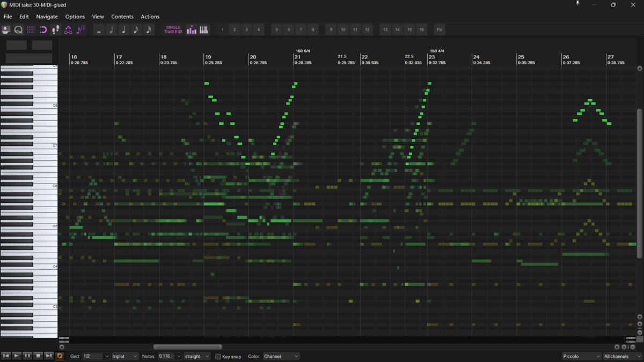Open the View menu
Viewport: 644px width, 362px height.
click(x=98, y=17)
